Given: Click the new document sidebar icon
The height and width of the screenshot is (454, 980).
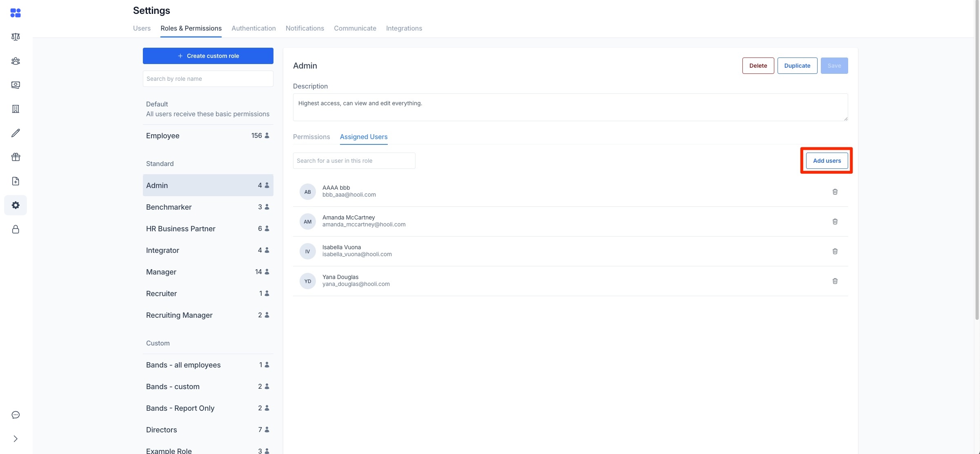Looking at the screenshot, I should coord(16,181).
